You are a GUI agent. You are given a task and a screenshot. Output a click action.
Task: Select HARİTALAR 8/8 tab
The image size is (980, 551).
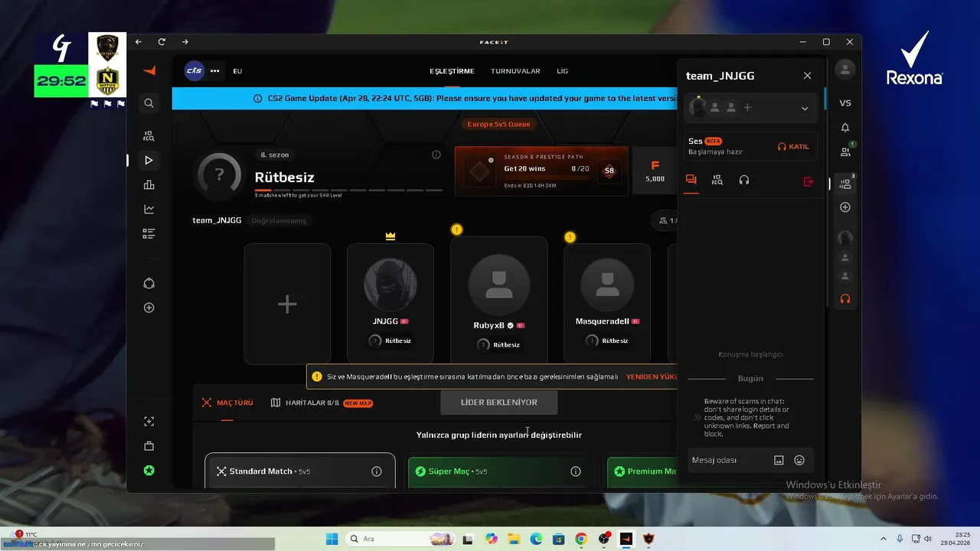[x=322, y=403]
